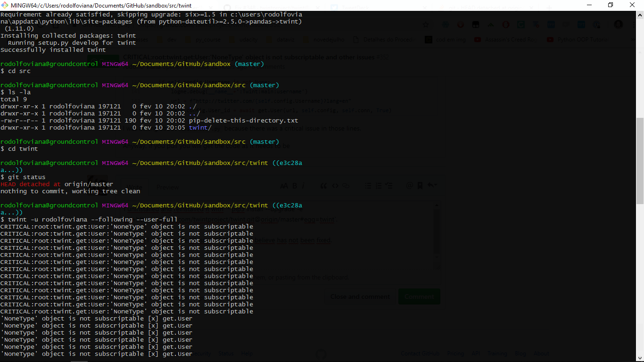644x362 pixels.
Task: Select the AA heading text icon
Action: [284, 185]
